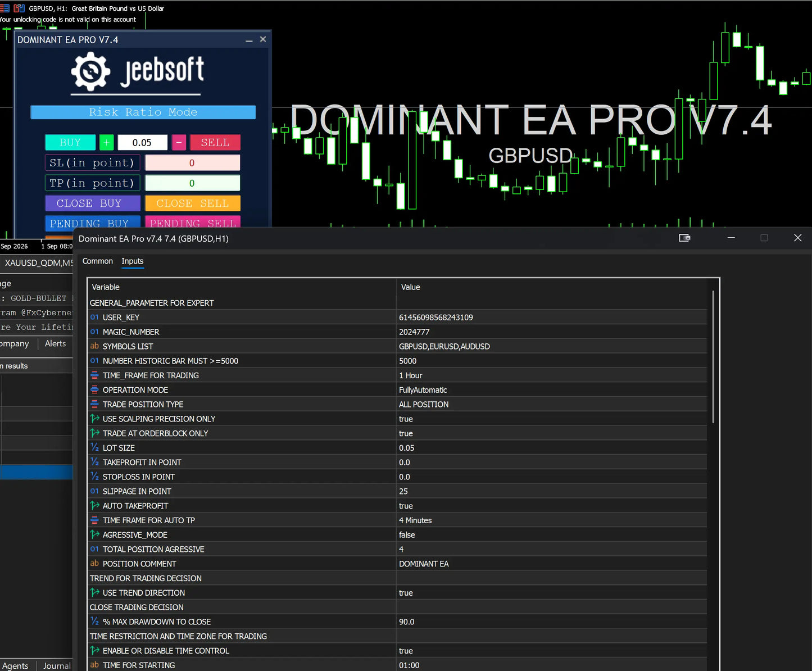The height and width of the screenshot is (671, 812).
Task: Decrease lot with pink minus button
Action: 179,143
